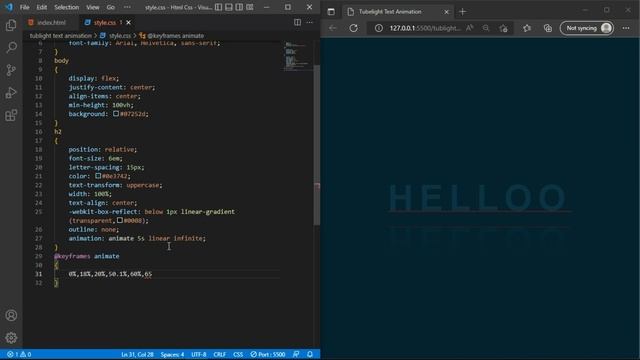Click the CRLF end of line status item
640x360 pixels.
pyautogui.click(x=220, y=354)
